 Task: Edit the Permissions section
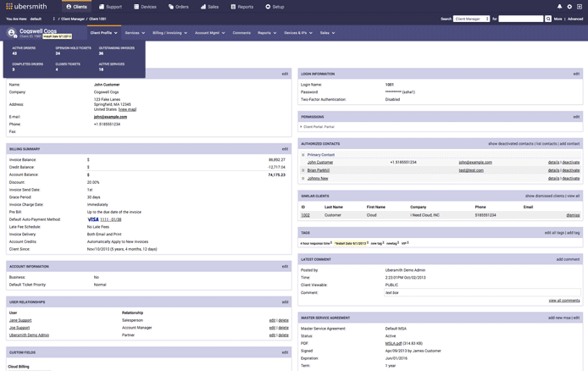click(576, 117)
